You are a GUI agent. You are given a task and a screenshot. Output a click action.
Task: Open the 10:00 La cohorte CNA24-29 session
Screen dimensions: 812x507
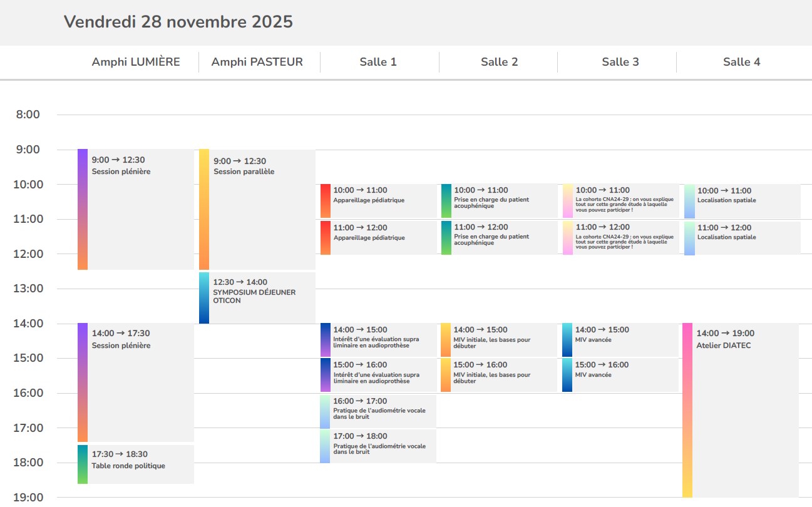tap(621, 200)
